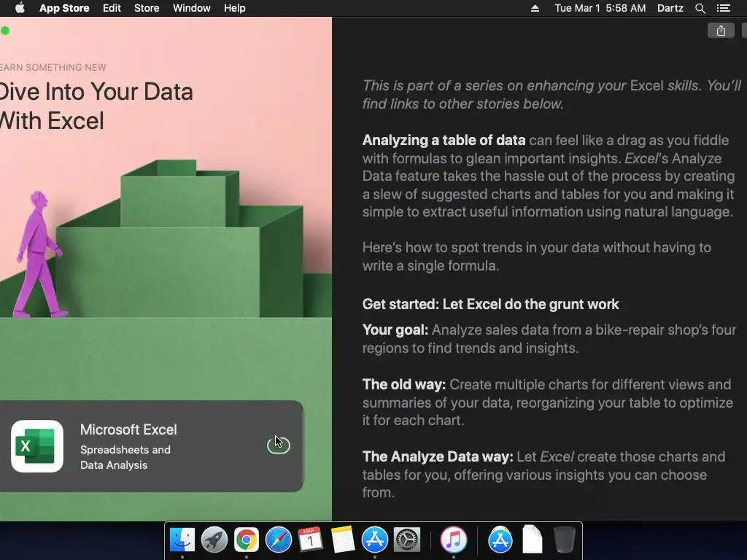Click the EARN SOMETHING NEW label
Image resolution: width=747 pixels, height=560 pixels.
53,67
